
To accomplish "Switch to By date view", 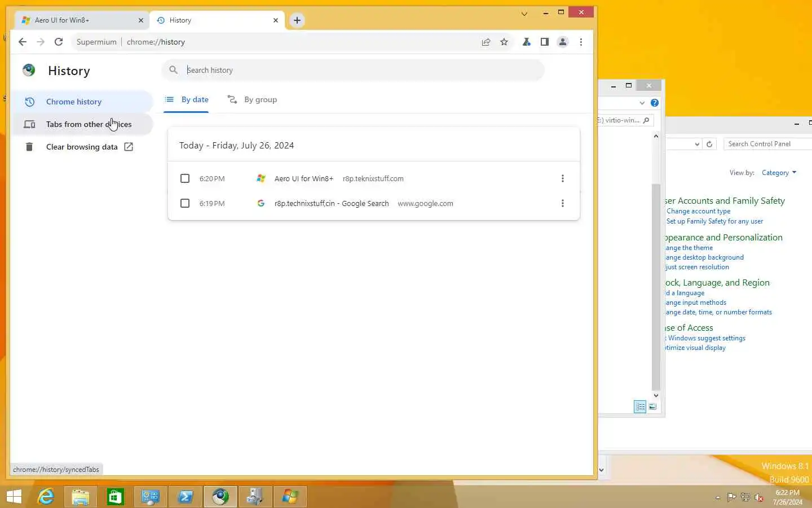I will (x=187, y=99).
